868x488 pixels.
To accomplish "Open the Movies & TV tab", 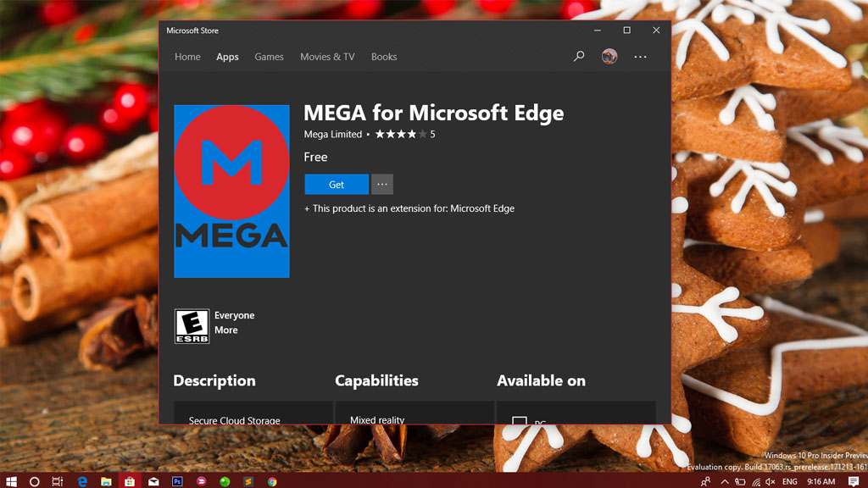I will point(327,57).
